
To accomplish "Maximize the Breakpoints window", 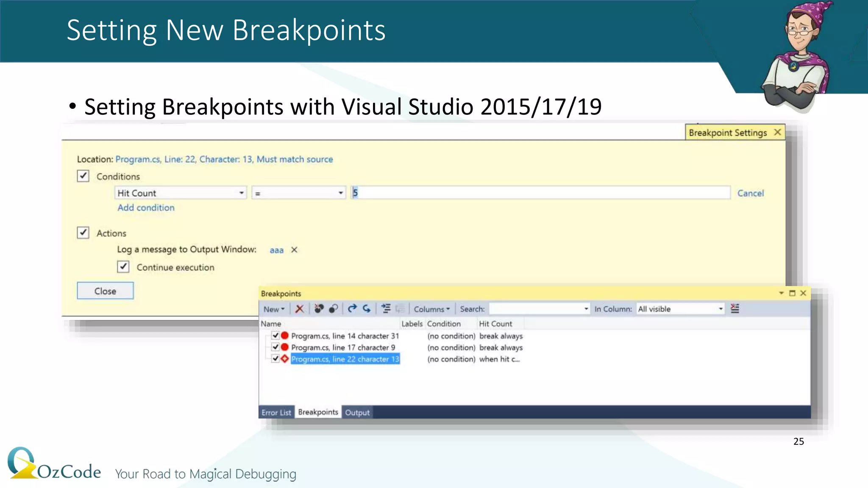I will coord(792,293).
